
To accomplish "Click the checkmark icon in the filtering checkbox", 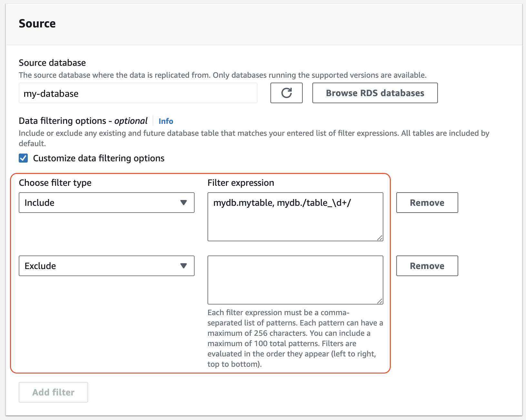I will tap(23, 158).
